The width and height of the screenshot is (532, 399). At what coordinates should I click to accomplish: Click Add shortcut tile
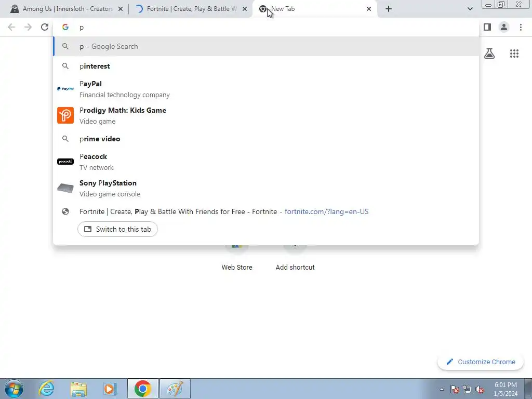click(295, 258)
